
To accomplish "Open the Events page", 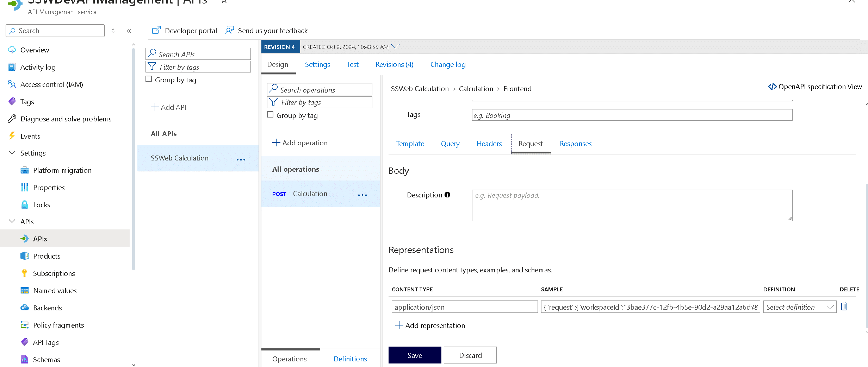I will pyautogui.click(x=30, y=136).
